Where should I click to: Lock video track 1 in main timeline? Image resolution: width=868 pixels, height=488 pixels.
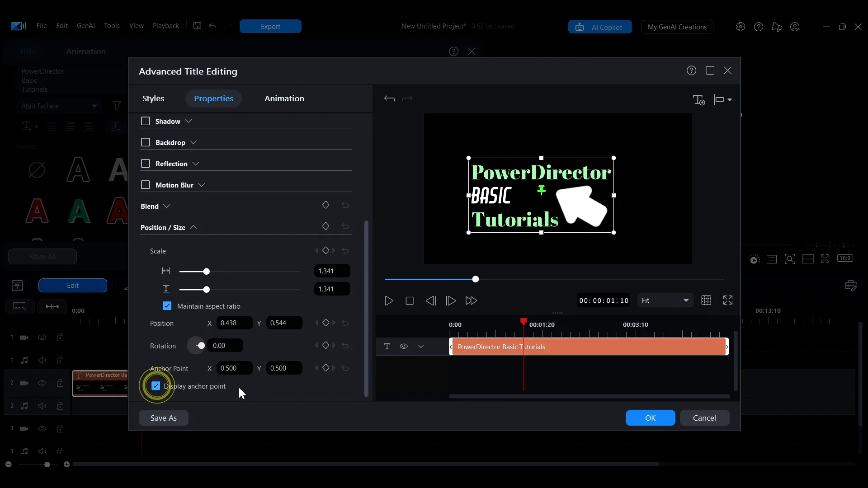[x=60, y=338]
